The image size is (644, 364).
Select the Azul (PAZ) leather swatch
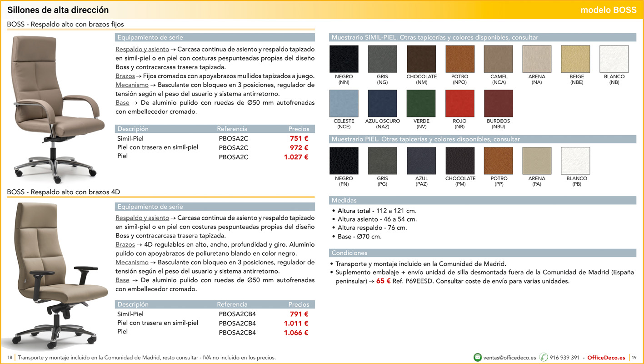click(421, 161)
